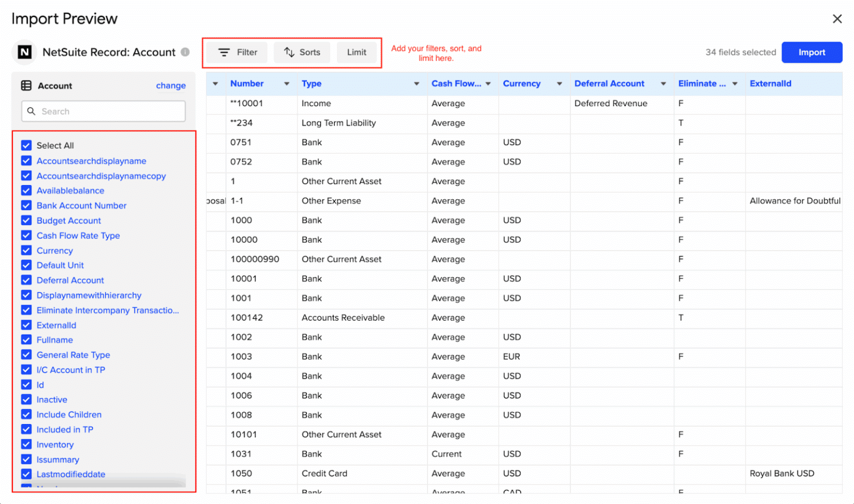Screen dimensions: 854x504
Task: Click the info icon beside NetSuite Record: Account
Action: pos(185,52)
